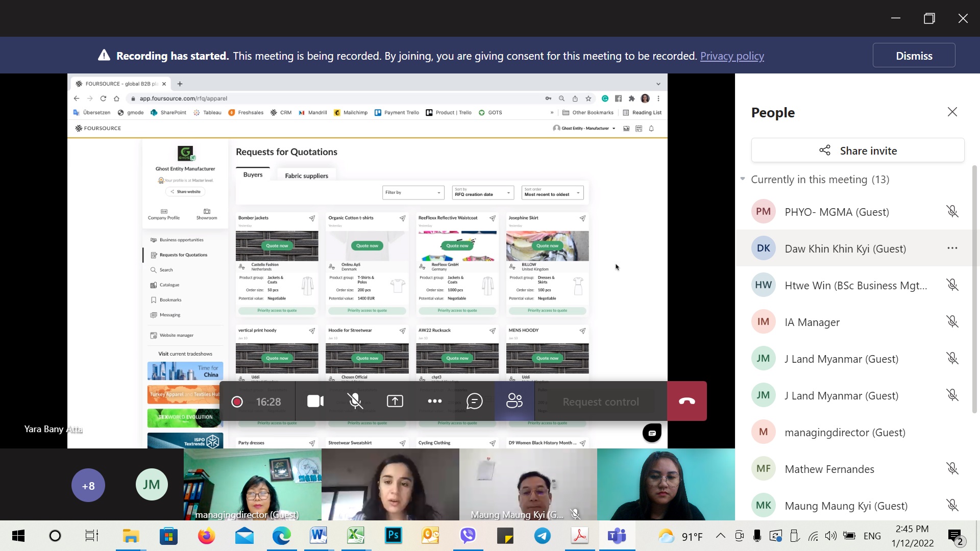Hang up the call
The height and width of the screenshot is (551, 980).
(687, 402)
